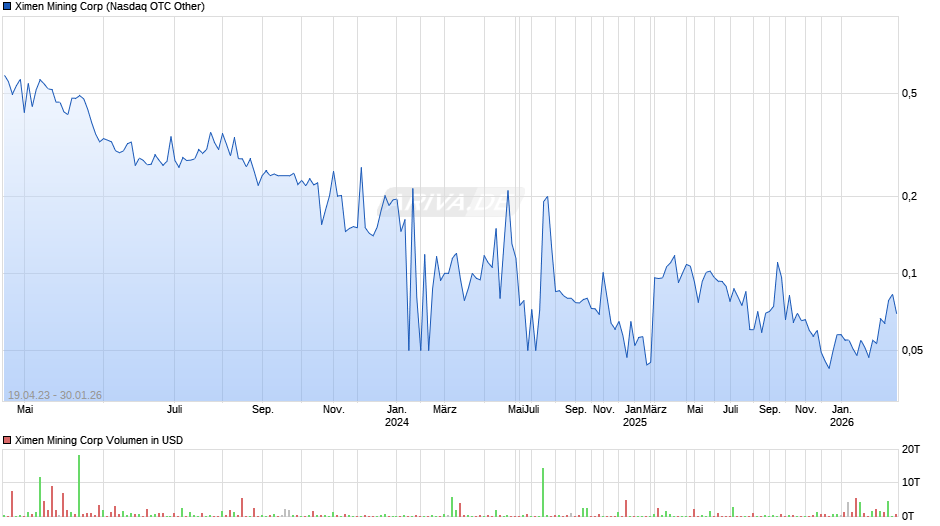Click the 0,05 price axis label
Image resolution: width=940 pixels, height=526 pixels.
pos(912,350)
